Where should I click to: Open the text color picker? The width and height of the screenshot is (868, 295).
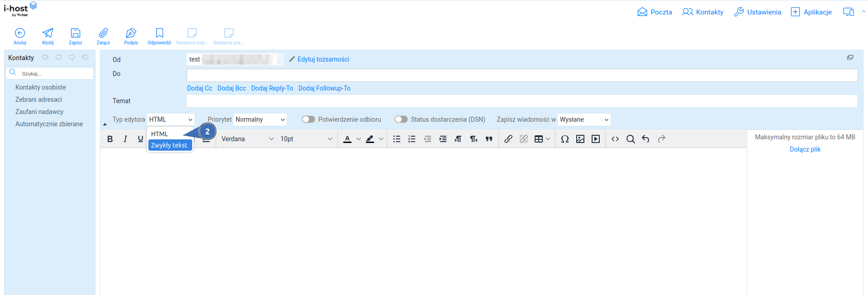pyautogui.click(x=347, y=139)
